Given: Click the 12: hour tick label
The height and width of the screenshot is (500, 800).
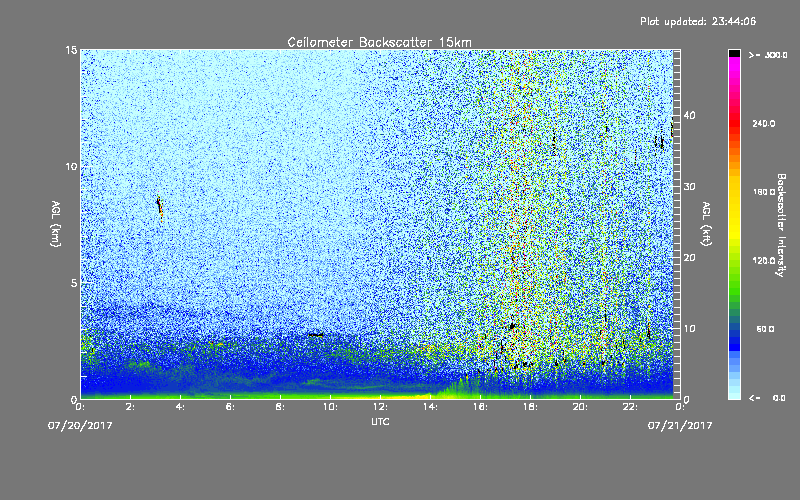Looking at the screenshot, I should pos(381,407).
